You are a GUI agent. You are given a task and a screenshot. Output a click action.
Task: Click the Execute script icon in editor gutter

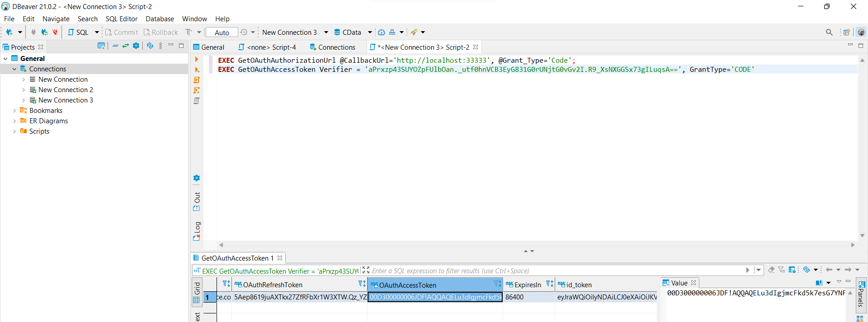tap(197, 80)
